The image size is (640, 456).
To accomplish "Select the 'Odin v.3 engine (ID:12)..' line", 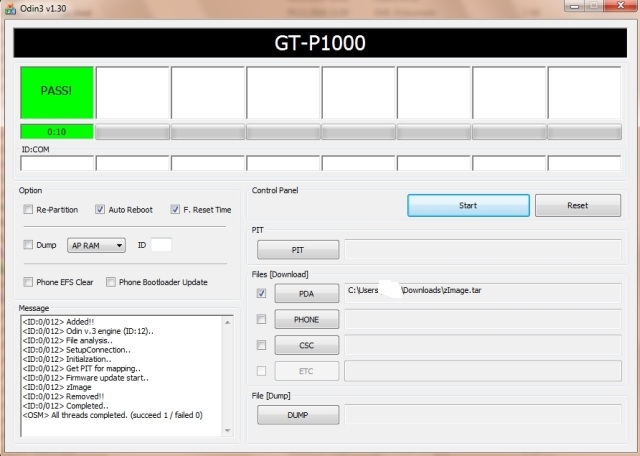I will click(88, 331).
